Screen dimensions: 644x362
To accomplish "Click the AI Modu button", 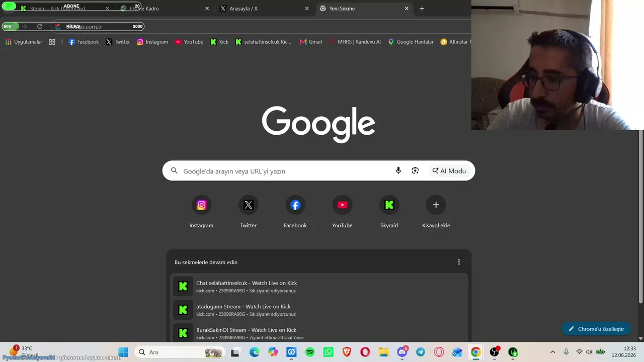I will pyautogui.click(x=449, y=170).
